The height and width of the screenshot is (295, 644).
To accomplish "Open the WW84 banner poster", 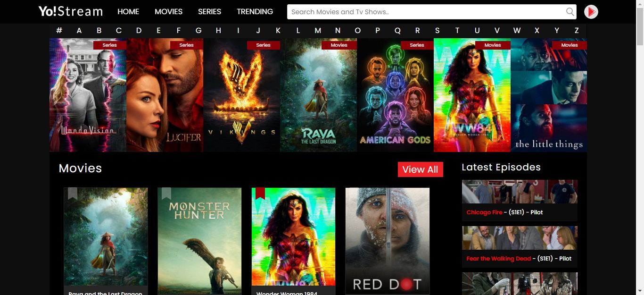I will [x=472, y=95].
